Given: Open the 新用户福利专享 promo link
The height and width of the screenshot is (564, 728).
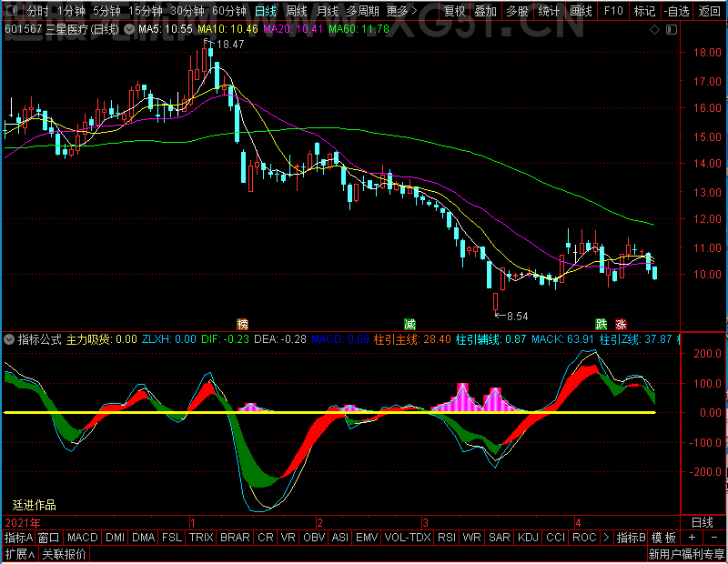Looking at the screenshot, I should pos(686,554).
